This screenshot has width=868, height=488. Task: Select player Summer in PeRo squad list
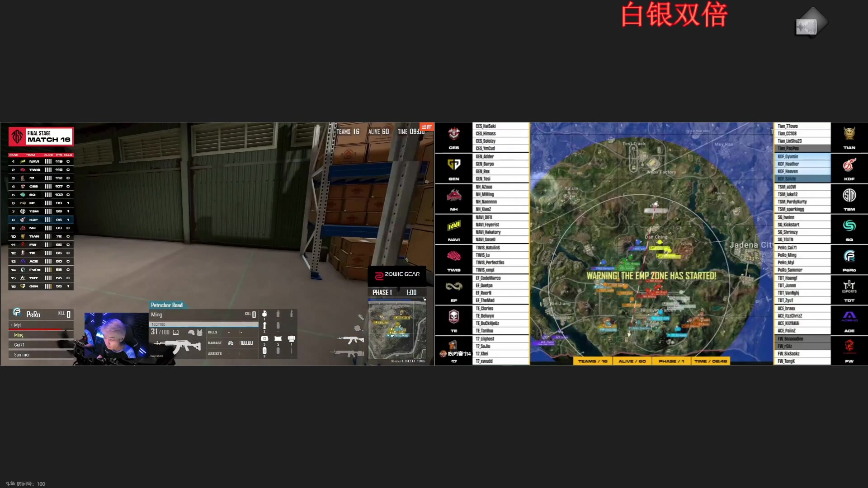pyautogui.click(x=41, y=355)
